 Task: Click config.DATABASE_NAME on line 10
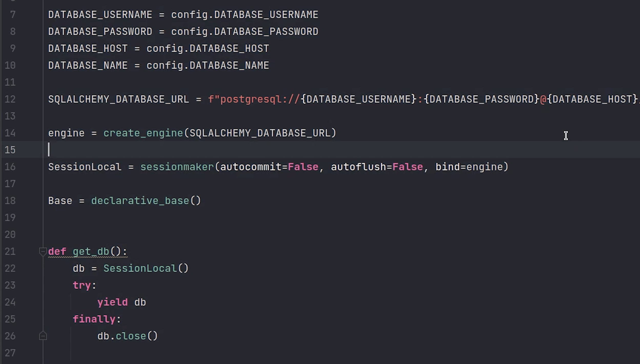(x=208, y=65)
